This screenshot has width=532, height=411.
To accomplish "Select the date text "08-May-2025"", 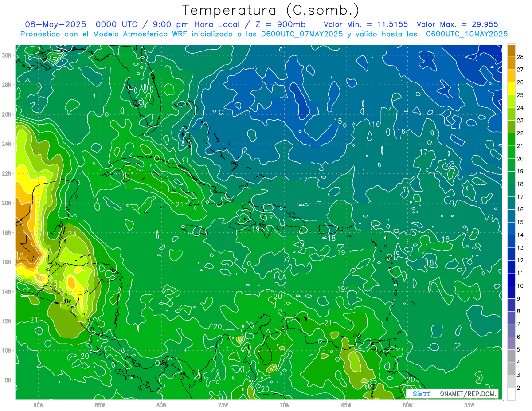I will pos(55,24).
